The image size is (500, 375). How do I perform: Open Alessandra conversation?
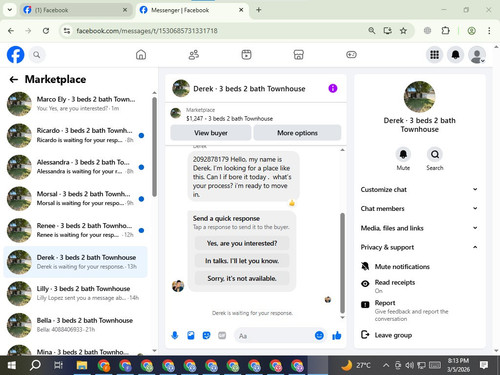tap(76, 167)
